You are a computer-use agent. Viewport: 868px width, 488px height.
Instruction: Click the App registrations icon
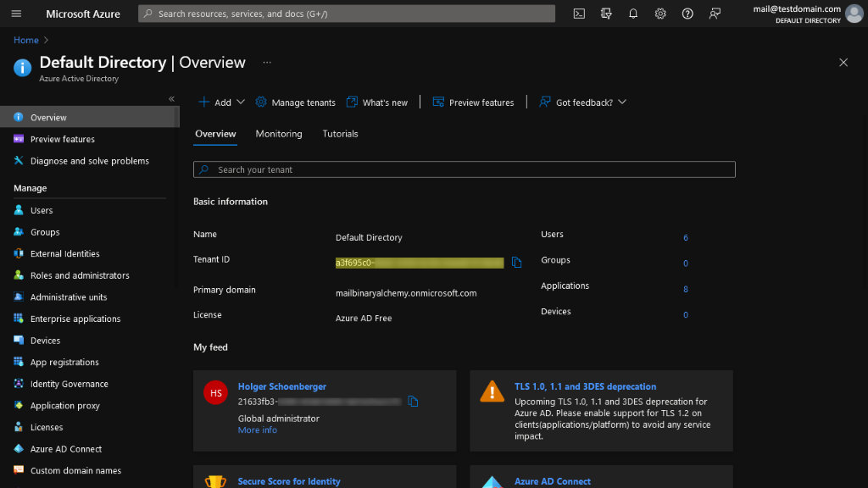coord(19,362)
